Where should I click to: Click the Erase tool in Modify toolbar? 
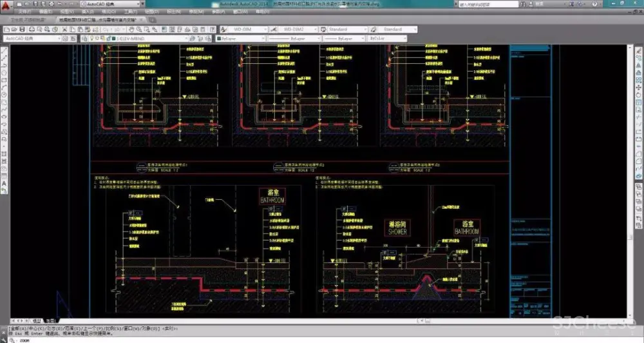click(x=637, y=53)
